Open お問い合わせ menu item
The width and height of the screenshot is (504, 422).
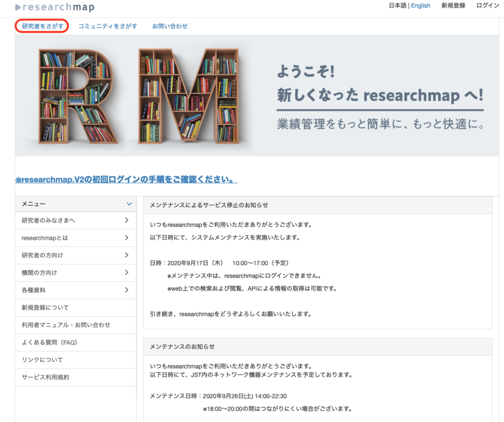pos(170,26)
